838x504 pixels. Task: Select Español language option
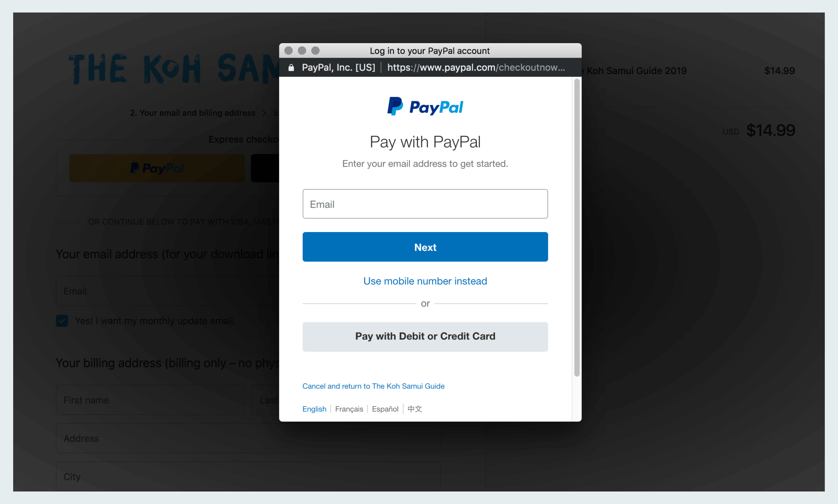pos(385,408)
